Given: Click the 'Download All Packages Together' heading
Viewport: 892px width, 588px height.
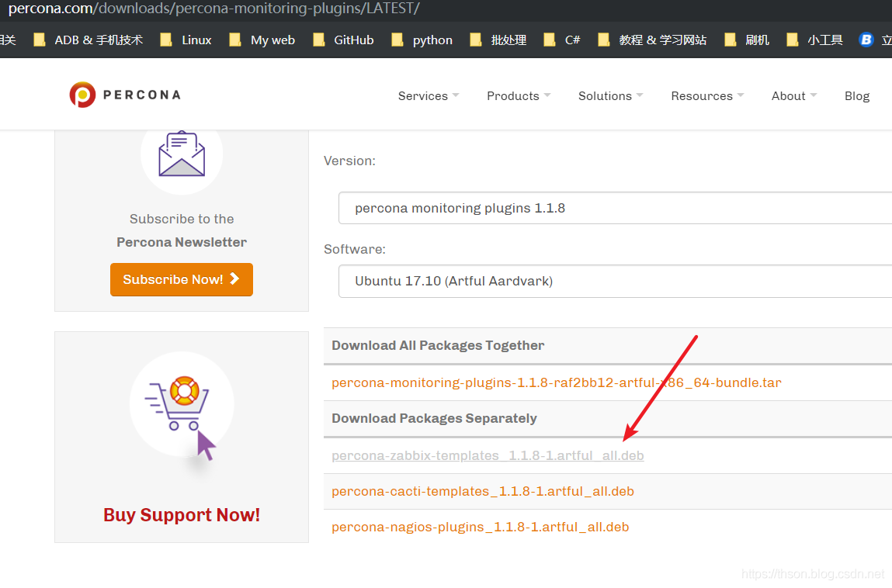Looking at the screenshot, I should 438,345.
